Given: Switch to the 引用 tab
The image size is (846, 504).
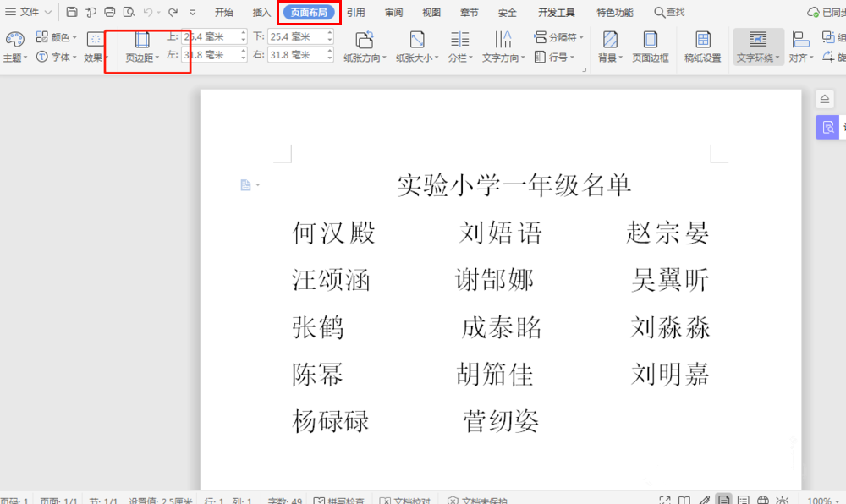Looking at the screenshot, I should (355, 13).
